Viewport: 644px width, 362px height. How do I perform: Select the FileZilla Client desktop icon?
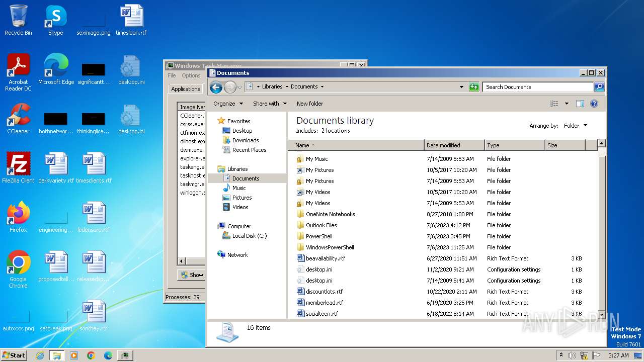18,168
